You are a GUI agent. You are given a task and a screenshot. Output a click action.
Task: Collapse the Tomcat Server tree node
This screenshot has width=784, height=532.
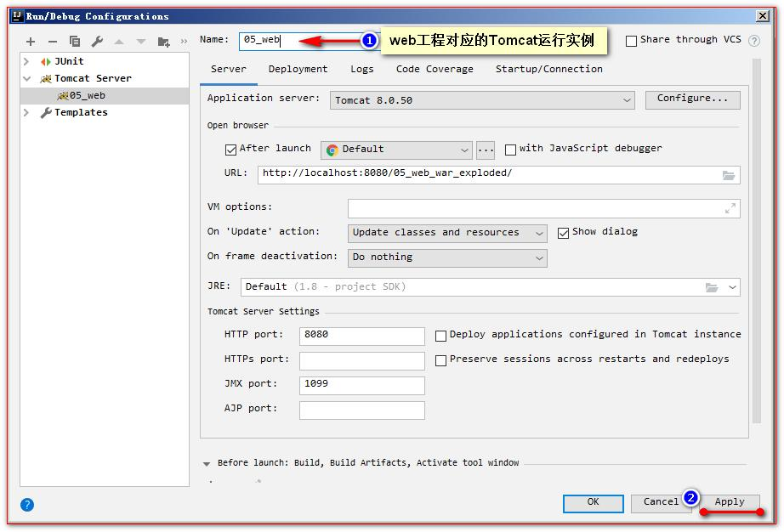(26, 78)
